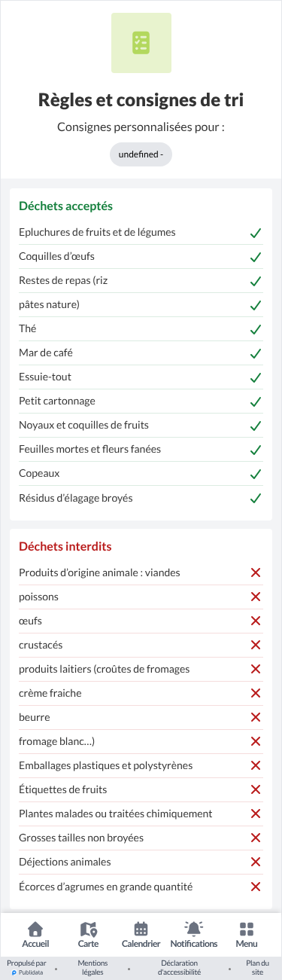Select the Déjections animales forbidden item
This screenshot has height=980, width=282.
pyautogui.click(x=141, y=862)
